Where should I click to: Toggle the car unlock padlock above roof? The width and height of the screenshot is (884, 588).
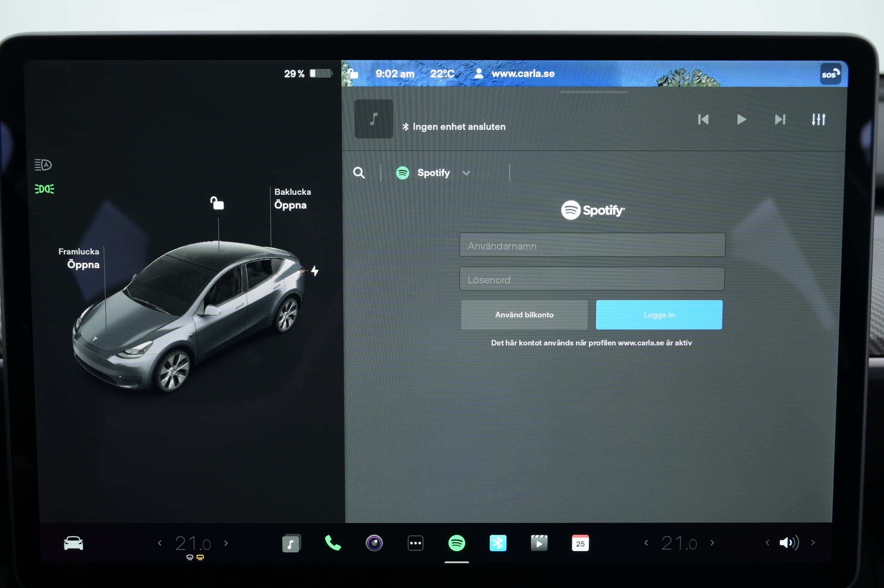coord(217,203)
